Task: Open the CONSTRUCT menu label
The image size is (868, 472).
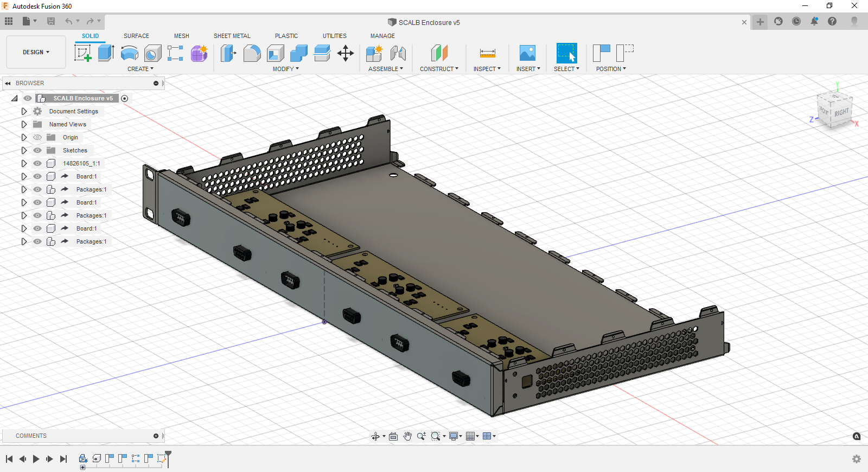Action: pos(439,69)
